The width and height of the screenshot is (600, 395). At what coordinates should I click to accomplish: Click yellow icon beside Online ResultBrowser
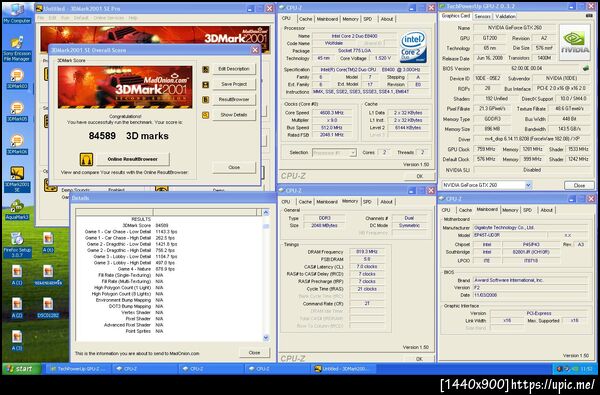coord(86,159)
